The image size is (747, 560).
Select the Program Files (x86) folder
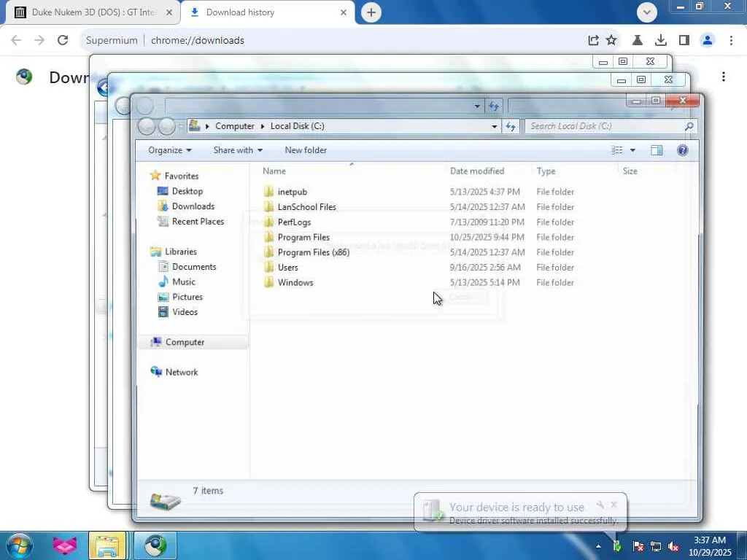[314, 252]
